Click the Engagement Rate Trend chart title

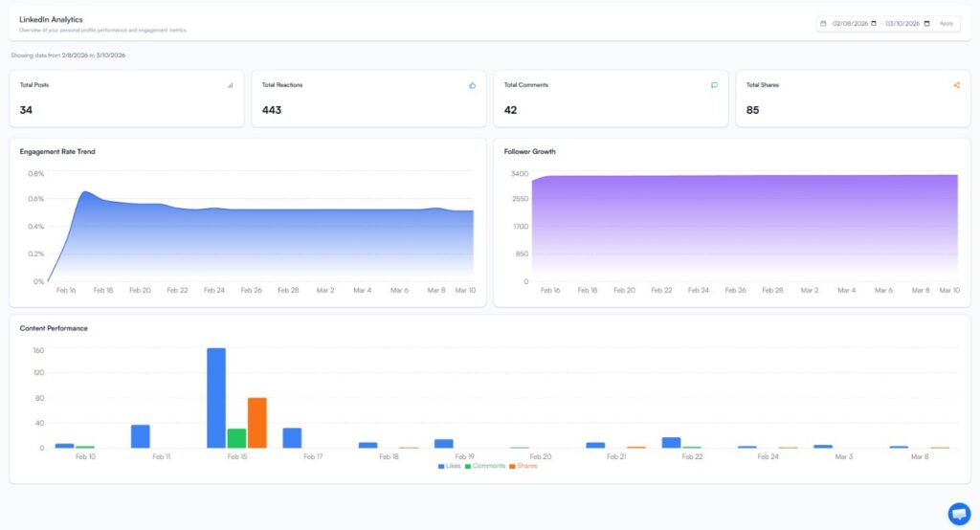coord(57,151)
